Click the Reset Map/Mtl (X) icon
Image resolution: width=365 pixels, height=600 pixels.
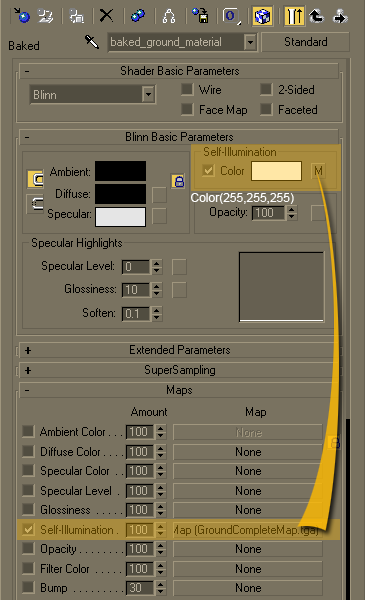[106, 16]
